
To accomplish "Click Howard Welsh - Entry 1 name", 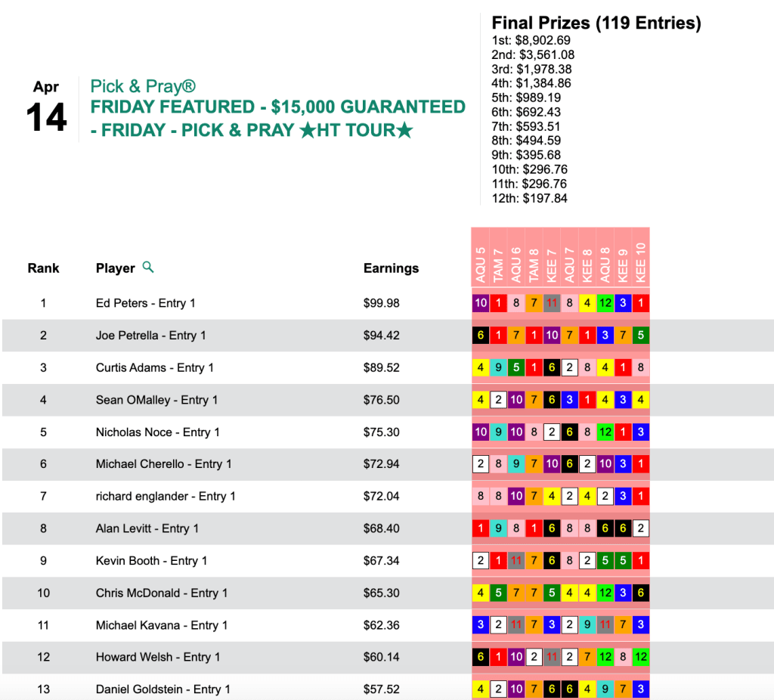I will [157, 657].
